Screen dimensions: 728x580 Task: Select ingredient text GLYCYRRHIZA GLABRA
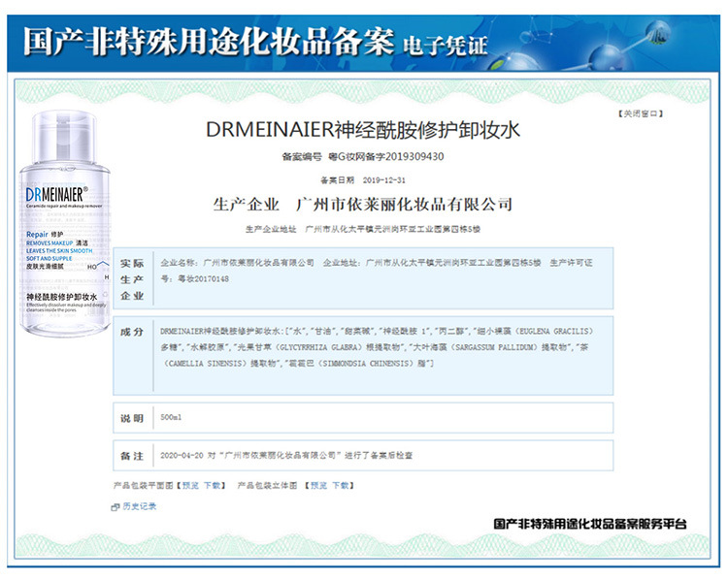[318, 347]
